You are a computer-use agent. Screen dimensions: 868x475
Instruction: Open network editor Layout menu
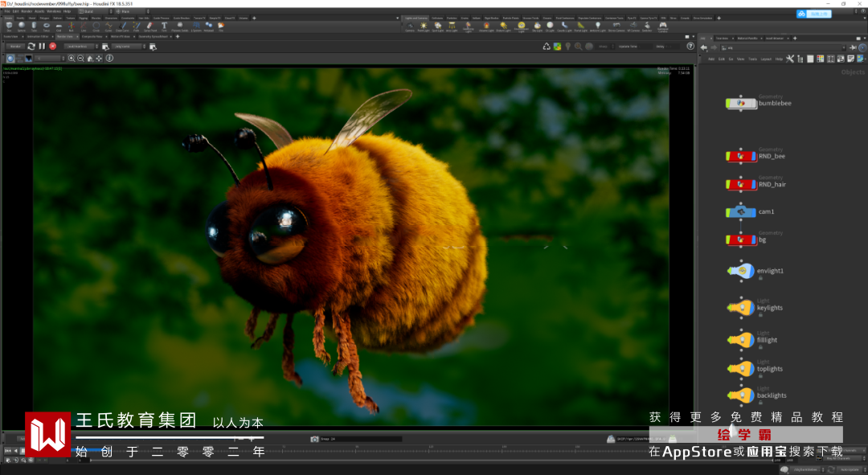click(766, 59)
